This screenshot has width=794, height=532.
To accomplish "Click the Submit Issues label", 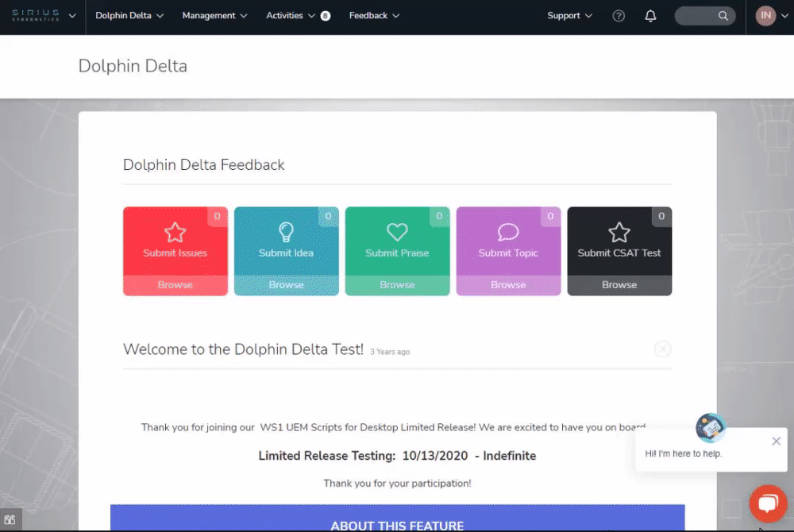I will 175,253.
